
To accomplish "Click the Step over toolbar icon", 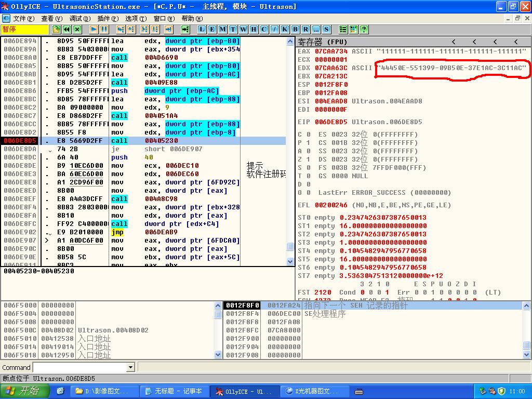I will [x=131, y=30].
